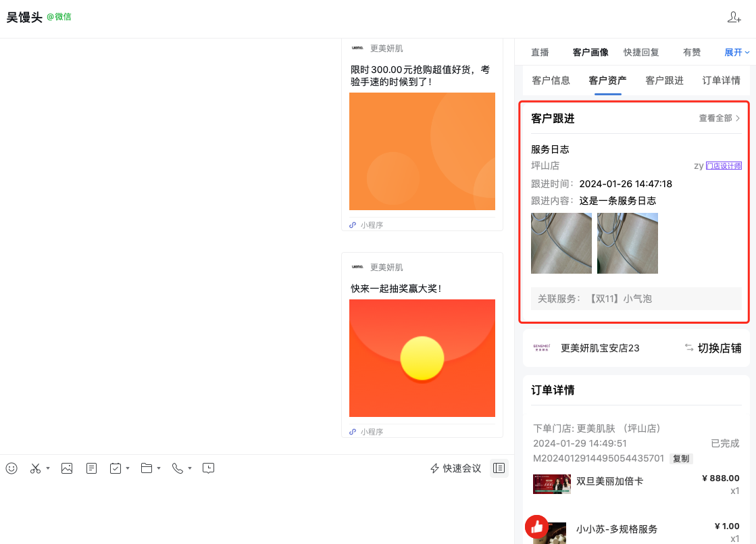Click the 更美妍肌宝安店23 store logo
This screenshot has width=756, height=544.
542,348
